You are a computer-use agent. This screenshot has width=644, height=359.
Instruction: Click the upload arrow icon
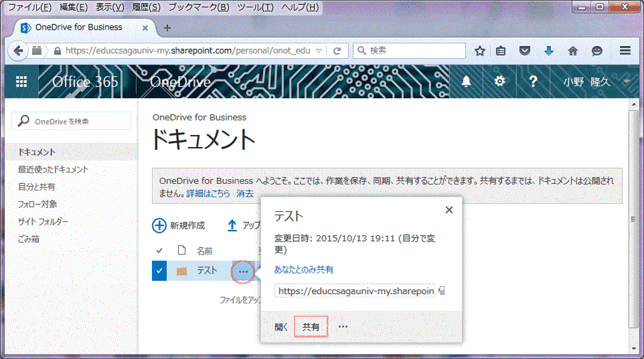pyautogui.click(x=232, y=225)
